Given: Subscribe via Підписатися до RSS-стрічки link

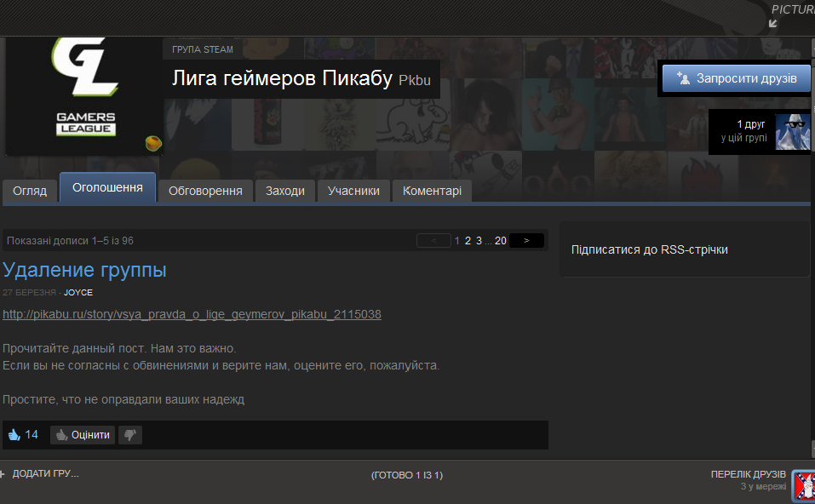Looking at the screenshot, I should [649, 249].
